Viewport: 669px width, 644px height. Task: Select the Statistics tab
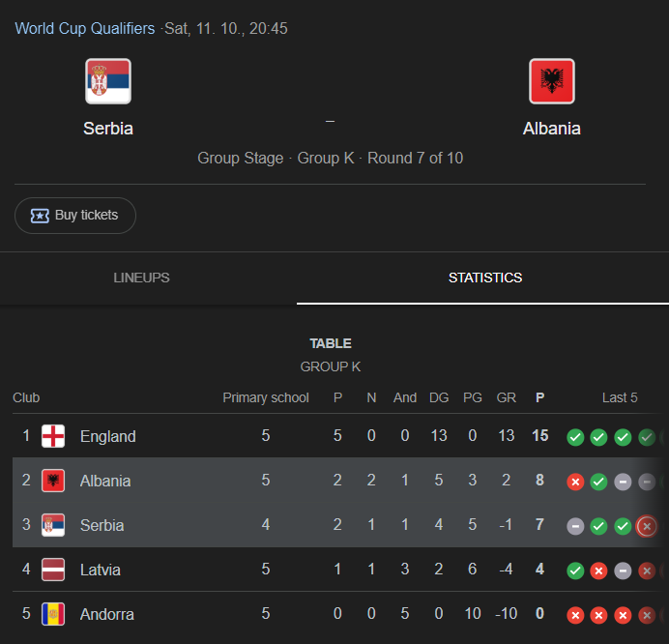485,278
